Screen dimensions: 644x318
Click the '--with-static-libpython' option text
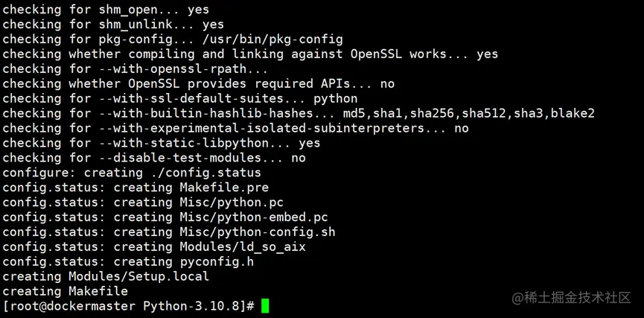click(184, 143)
